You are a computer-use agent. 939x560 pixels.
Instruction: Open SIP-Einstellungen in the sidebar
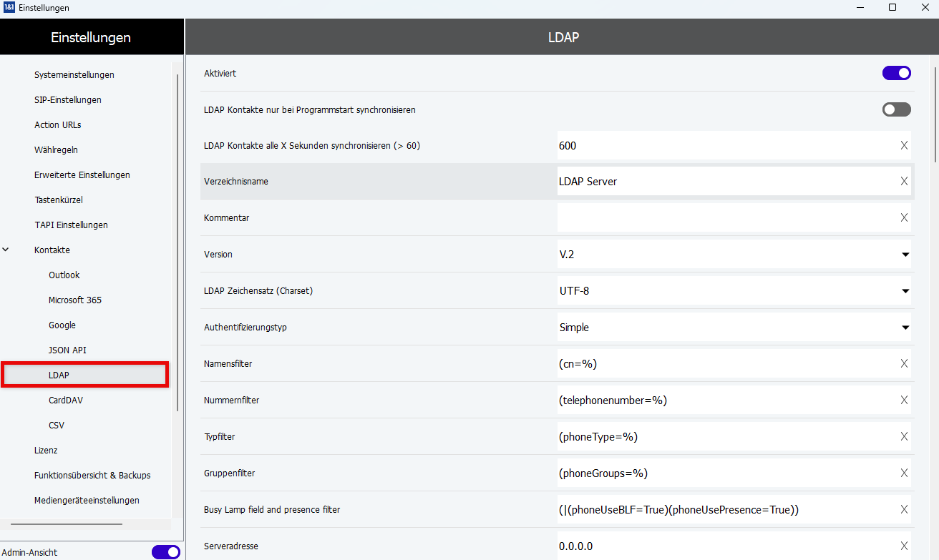tap(68, 100)
